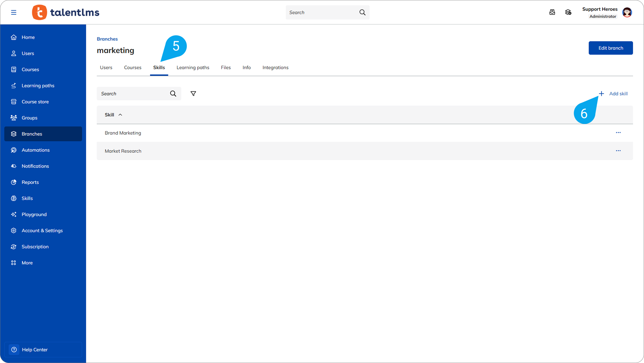Select the Brand Marketing skill
This screenshot has height=363, width=644.
pyautogui.click(x=123, y=133)
